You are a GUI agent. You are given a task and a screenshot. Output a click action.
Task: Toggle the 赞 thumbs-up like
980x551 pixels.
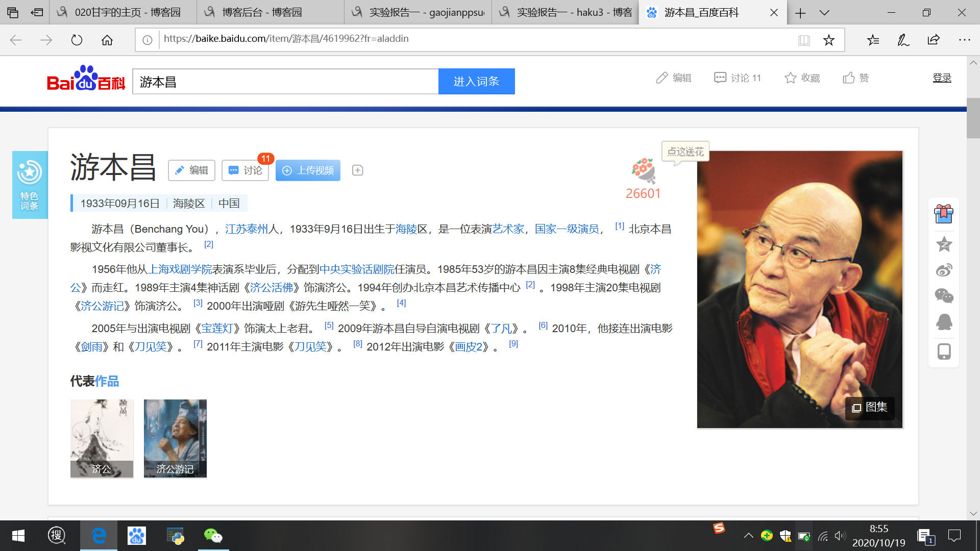(855, 78)
